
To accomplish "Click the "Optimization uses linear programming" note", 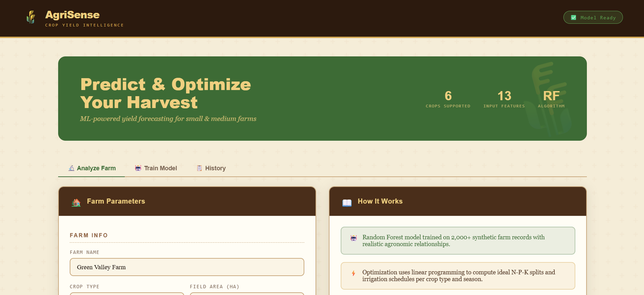I will (458, 276).
